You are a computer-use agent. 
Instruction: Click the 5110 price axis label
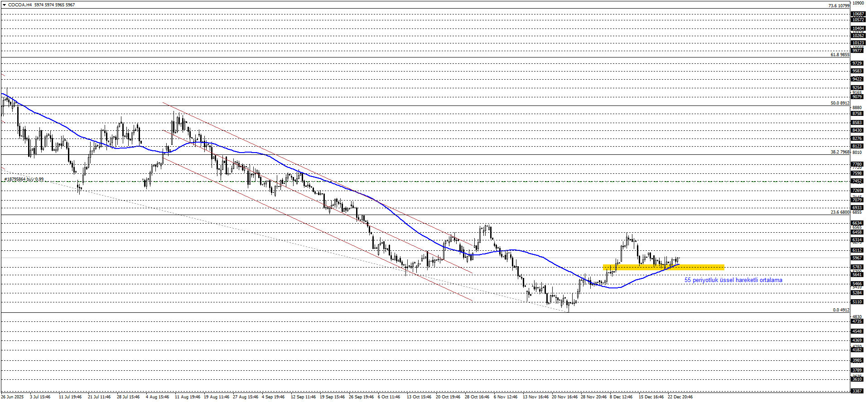click(x=858, y=302)
